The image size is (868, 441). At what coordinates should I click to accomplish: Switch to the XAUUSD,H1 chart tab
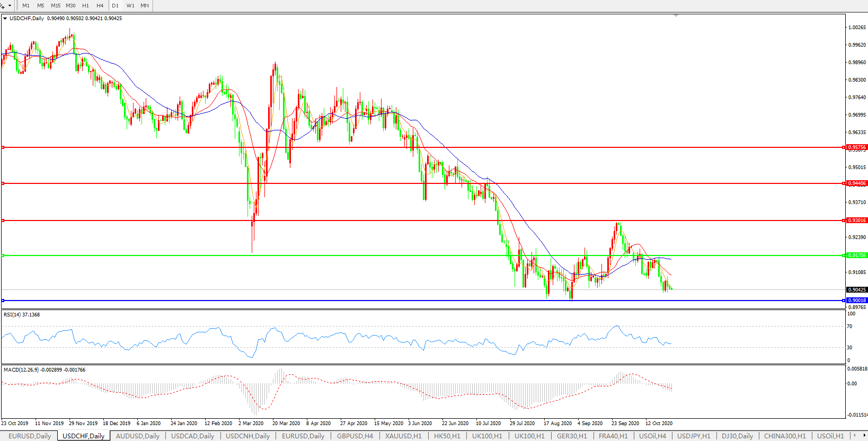[403, 436]
